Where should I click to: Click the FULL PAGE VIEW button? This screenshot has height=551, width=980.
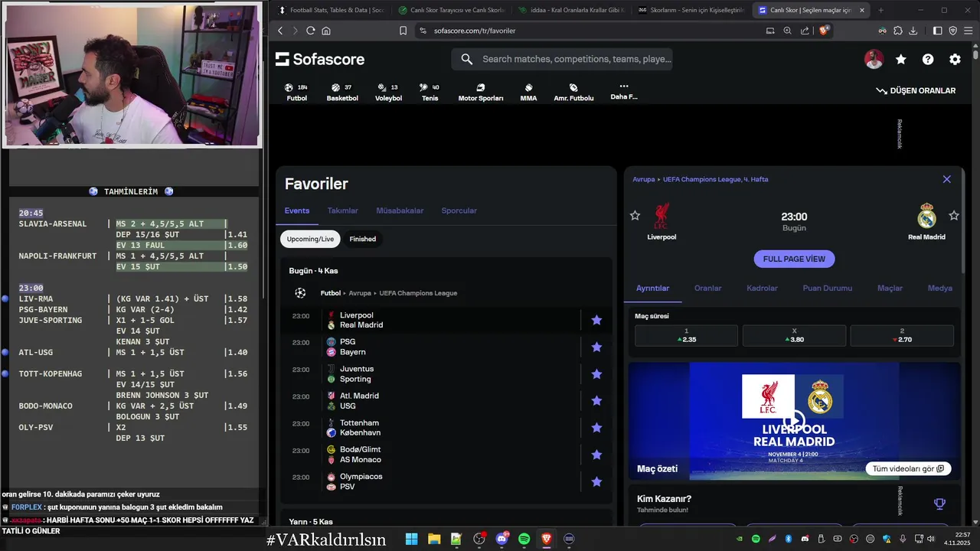(x=794, y=259)
